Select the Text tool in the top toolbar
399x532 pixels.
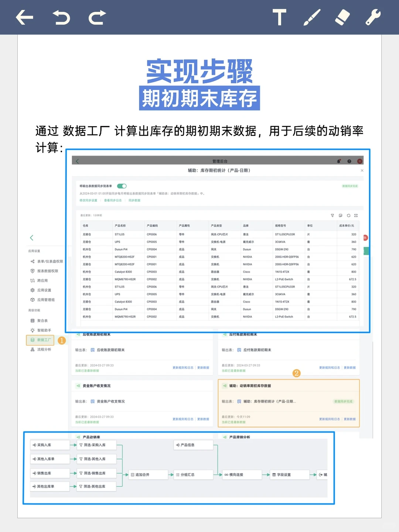coord(280,17)
